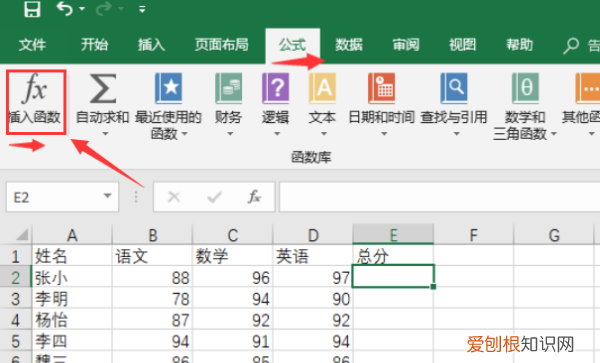Expand the 逻辑 dropdown arrow
600x363 pixels.
click(x=277, y=134)
